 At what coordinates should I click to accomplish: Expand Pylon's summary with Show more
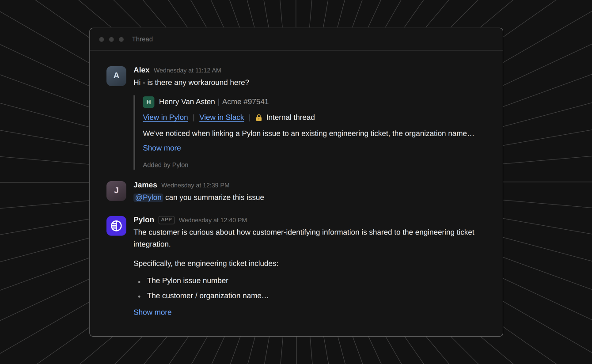tap(152, 312)
